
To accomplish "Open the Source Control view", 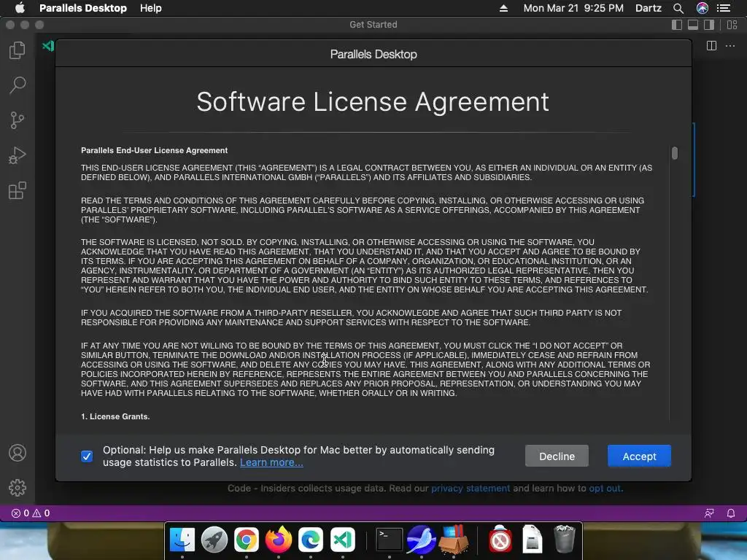I will [18, 120].
